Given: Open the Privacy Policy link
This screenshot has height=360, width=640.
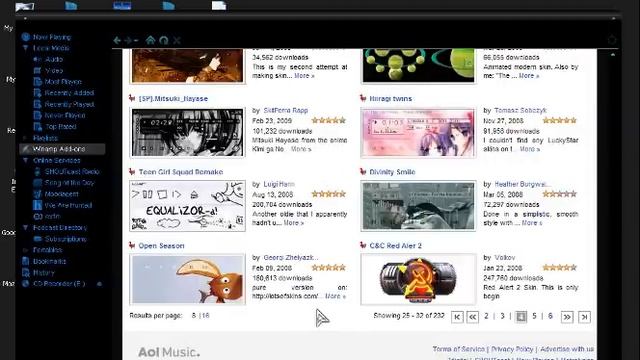Looking at the screenshot, I should pyautogui.click(x=512, y=349).
